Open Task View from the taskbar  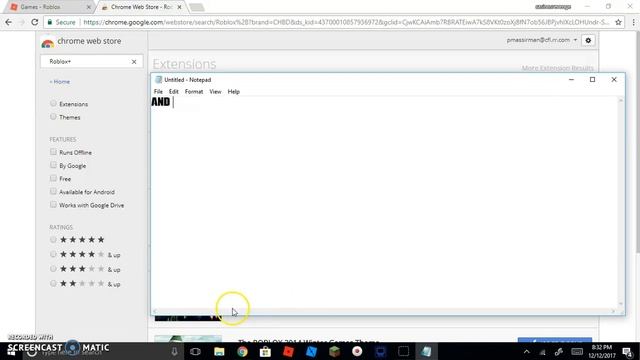click(x=196, y=351)
